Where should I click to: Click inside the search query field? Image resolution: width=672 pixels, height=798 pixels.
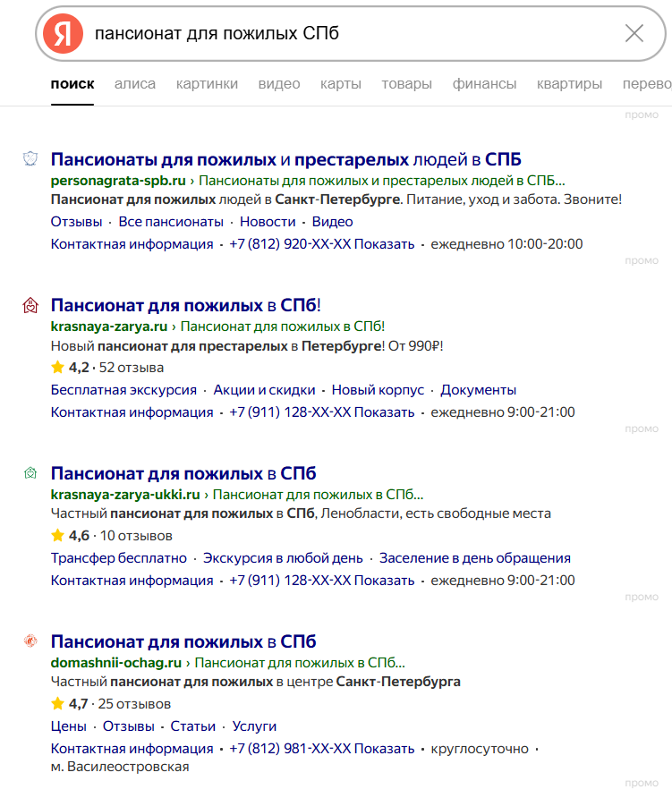click(x=352, y=34)
